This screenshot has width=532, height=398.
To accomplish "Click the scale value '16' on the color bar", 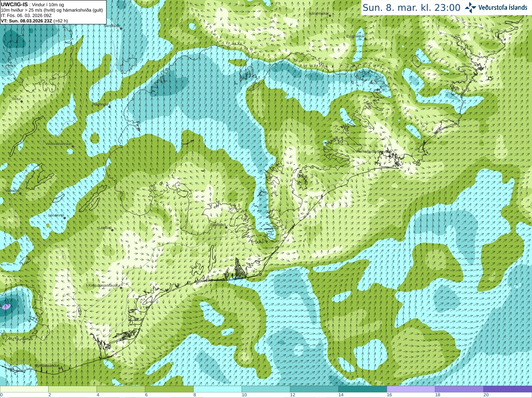I will [389, 395].
